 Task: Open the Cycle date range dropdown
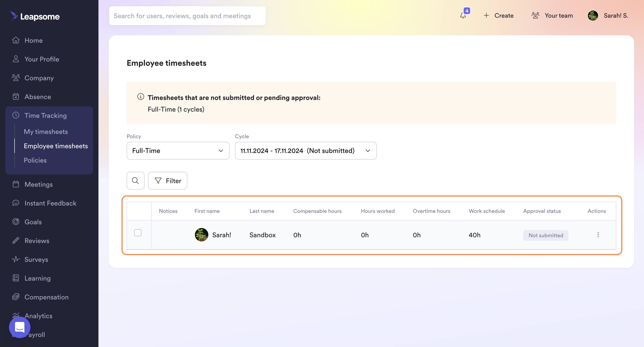305,151
